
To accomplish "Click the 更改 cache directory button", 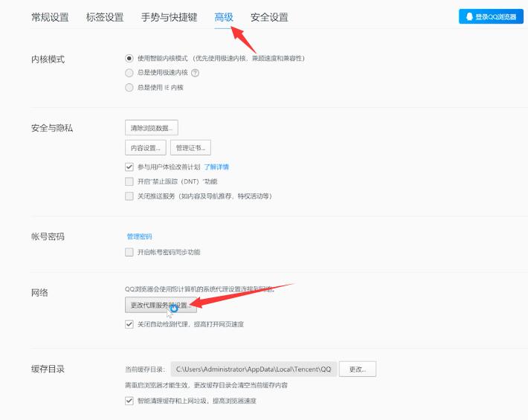I will [x=357, y=369].
